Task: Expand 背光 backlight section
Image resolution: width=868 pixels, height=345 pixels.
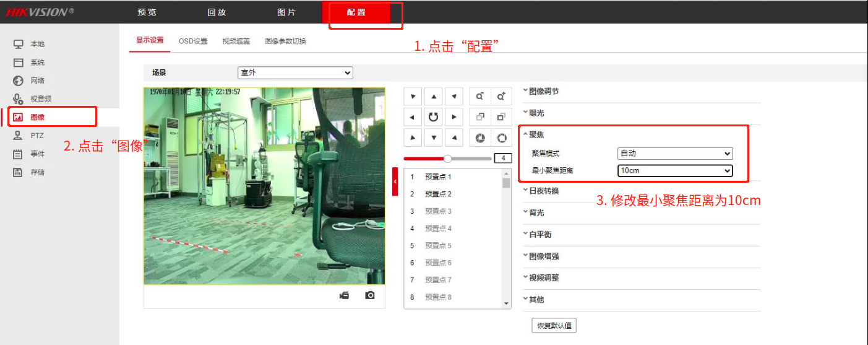Action: point(534,213)
